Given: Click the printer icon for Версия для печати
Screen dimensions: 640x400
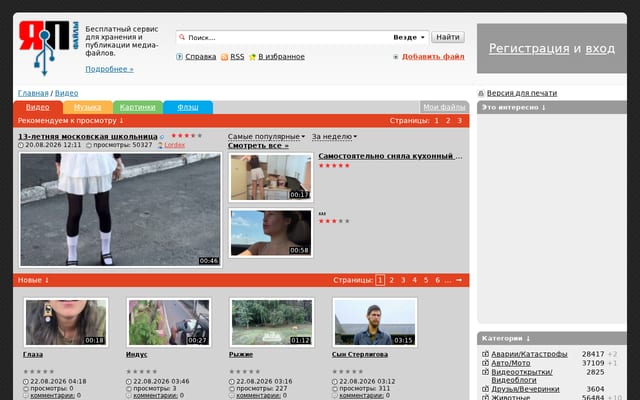Looking at the screenshot, I should [x=481, y=93].
